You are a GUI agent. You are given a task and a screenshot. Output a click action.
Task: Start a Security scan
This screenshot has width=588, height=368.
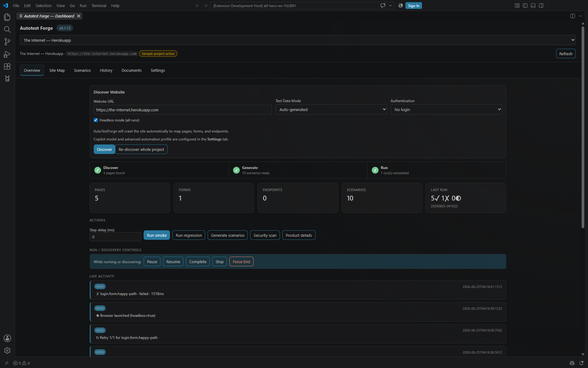pyautogui.click(x=265, y=235)
